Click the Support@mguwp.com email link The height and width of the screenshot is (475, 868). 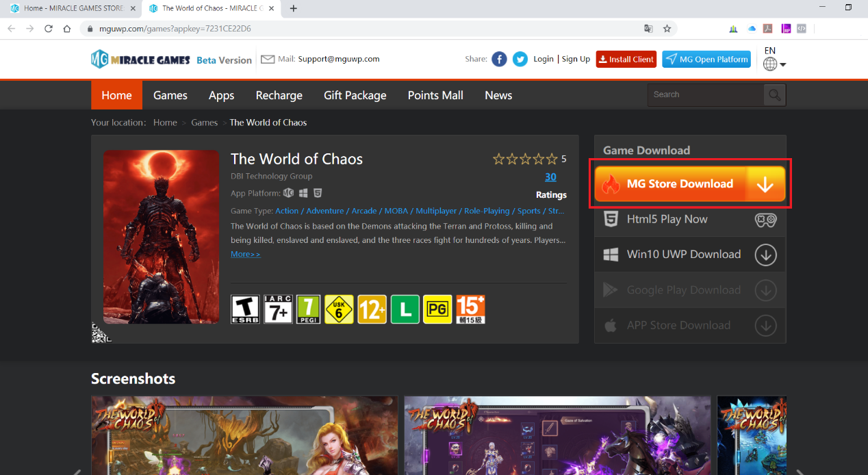pyautogui.click(x=339, y=59)
